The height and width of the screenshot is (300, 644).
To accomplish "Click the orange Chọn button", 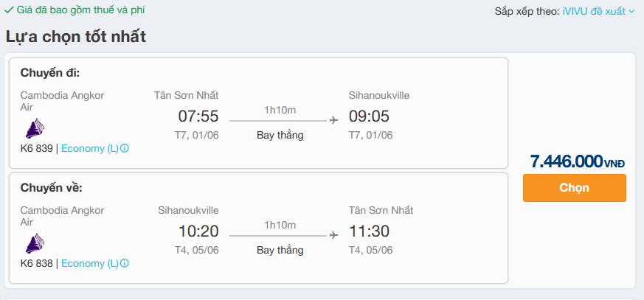I will pos(574,188).
